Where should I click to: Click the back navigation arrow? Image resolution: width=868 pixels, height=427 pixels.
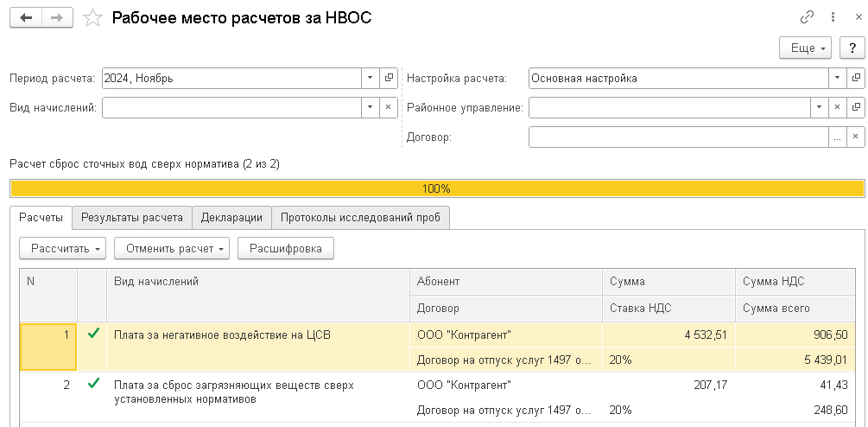[26, 18]
